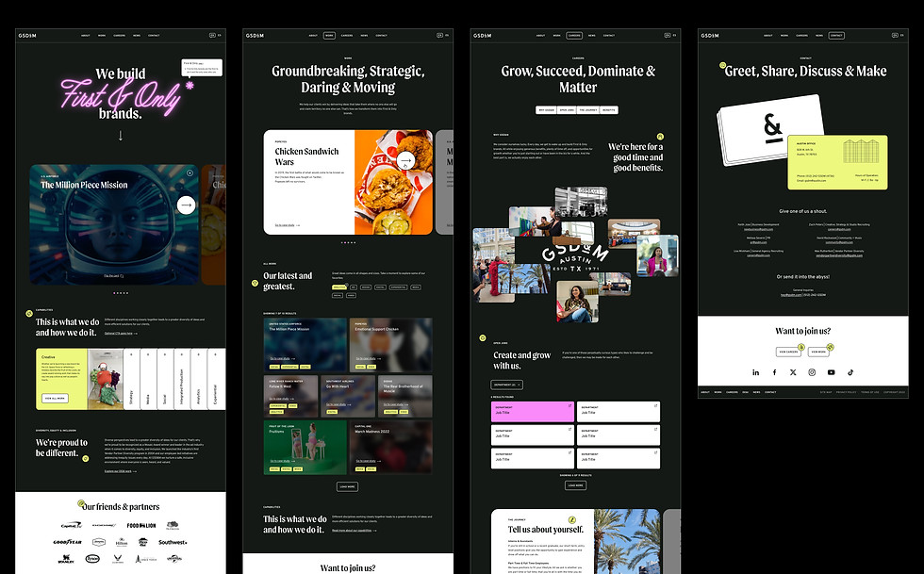924x574 pixels.
Task: Click GSD&M logo on the home page
Action: point(27,36)
